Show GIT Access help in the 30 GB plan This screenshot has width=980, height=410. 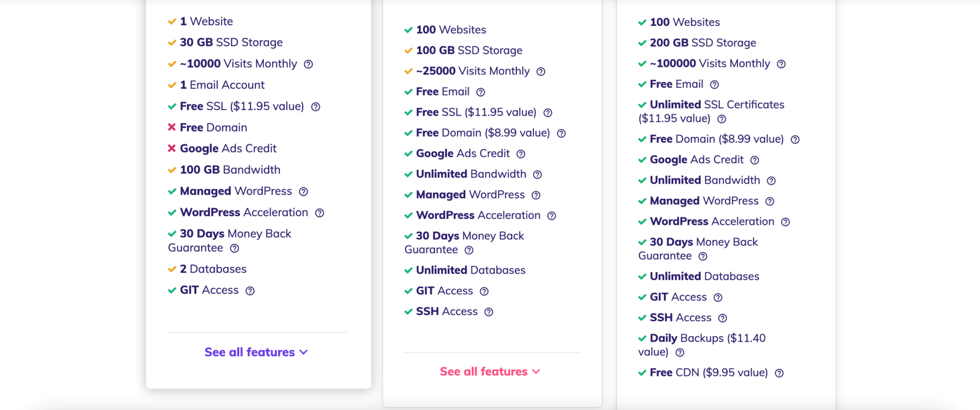point(250,291)
